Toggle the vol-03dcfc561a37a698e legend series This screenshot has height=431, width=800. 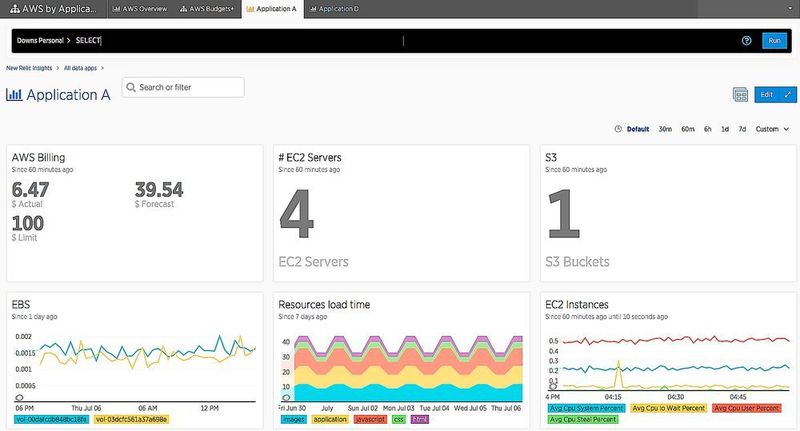(131, 419)
